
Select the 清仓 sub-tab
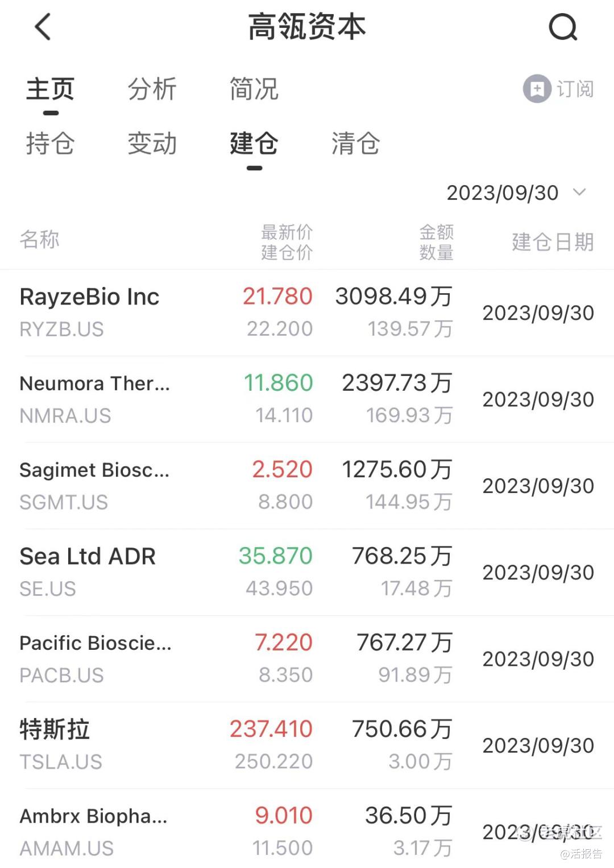coord(355,143)
